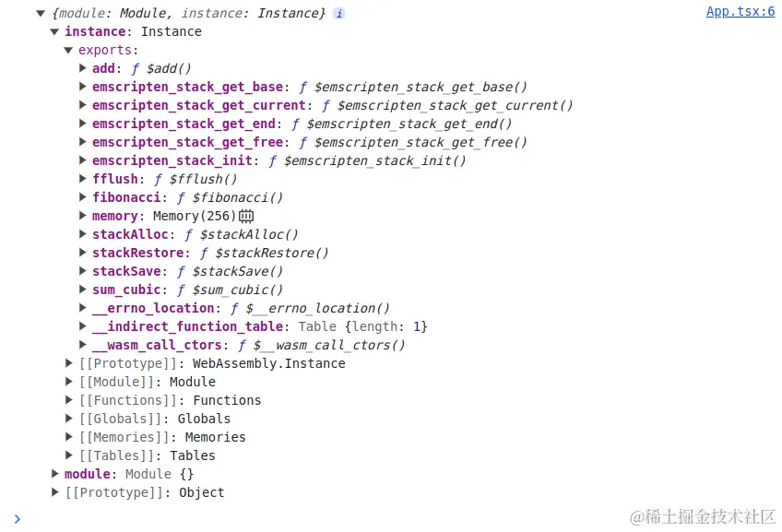Expand the [[Globals]] internal slot
The height and width of the screenshot is (532, 782).
coord(69,419)
